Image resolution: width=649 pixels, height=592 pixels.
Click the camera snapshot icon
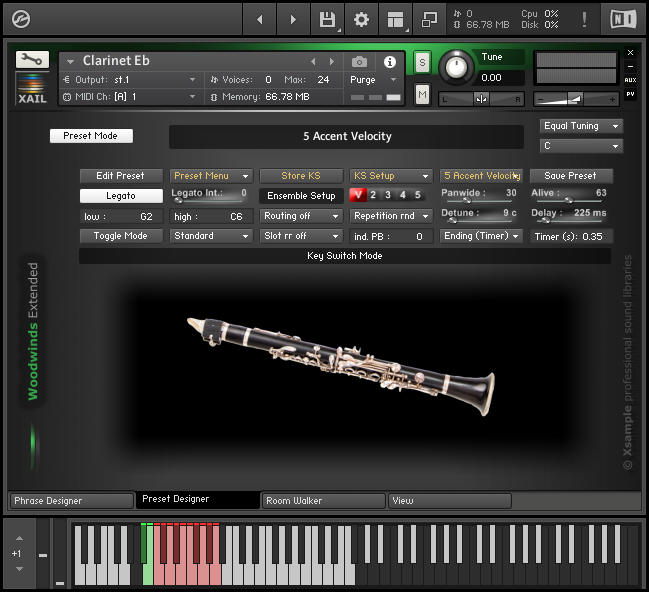click(359, 62)
